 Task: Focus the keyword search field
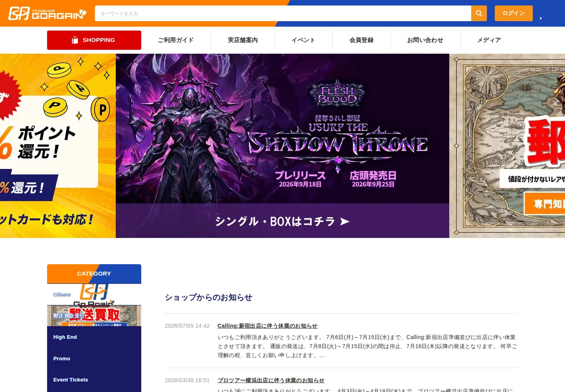(x=283, y=13)
